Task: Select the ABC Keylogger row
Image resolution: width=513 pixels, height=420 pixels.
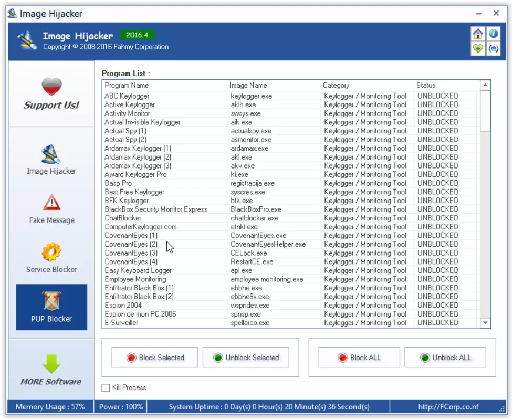Action: 291,96
